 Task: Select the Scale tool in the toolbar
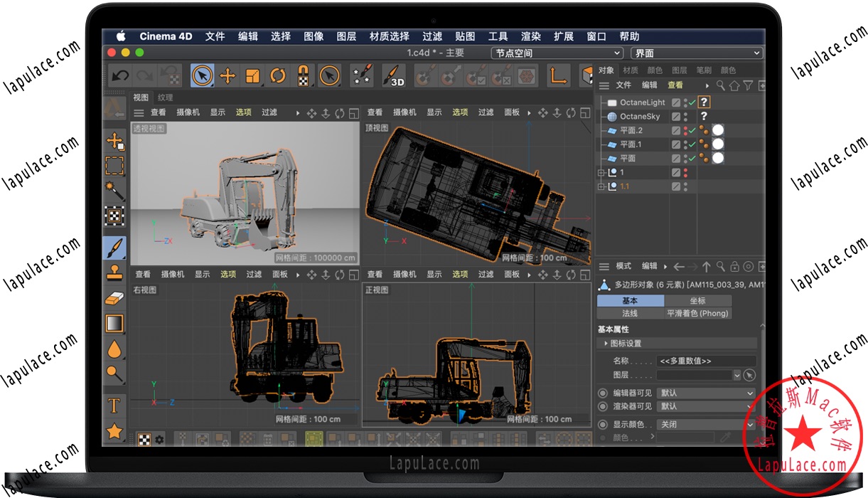point(252,76)
